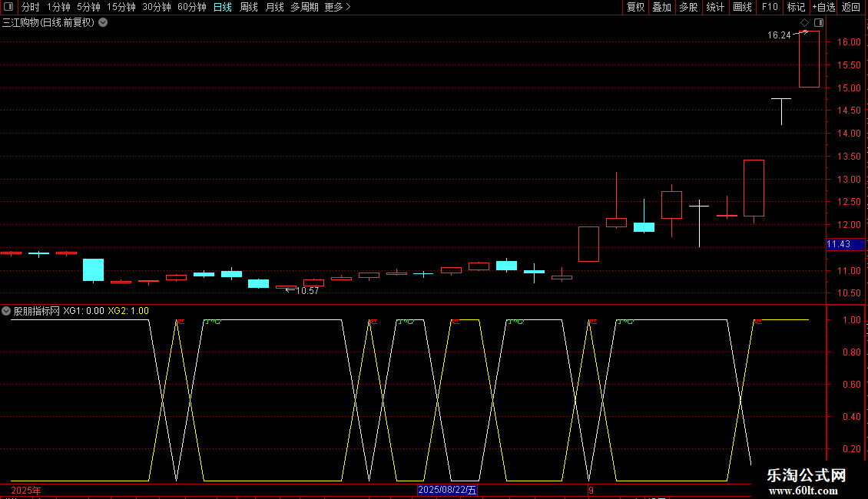Add stock via +自选 button
Screen dimensions: 868x499
(823, 7)
